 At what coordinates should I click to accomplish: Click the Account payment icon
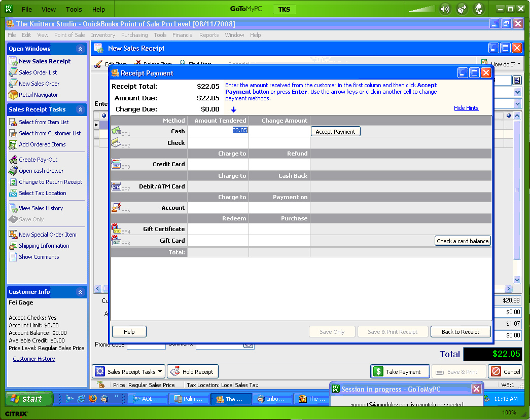point(116,207)
